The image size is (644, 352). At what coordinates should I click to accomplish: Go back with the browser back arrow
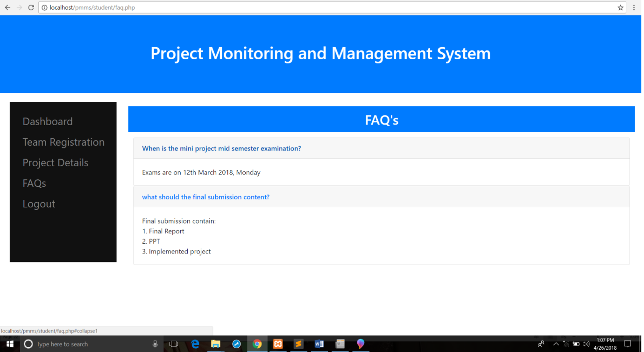click(7, 7)
